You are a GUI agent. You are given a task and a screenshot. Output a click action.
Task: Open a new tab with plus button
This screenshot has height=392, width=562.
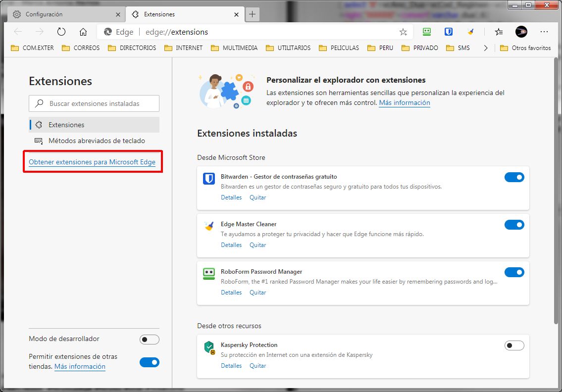pos(253,14)
